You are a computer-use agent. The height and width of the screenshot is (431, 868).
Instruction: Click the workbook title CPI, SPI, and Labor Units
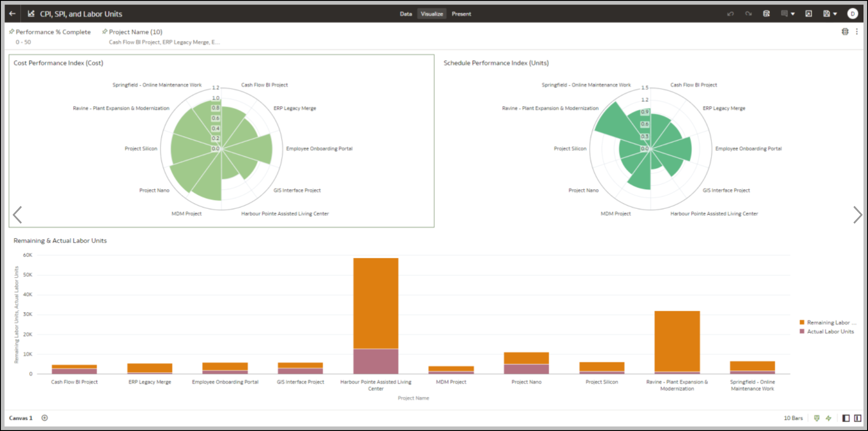pyautogui.click(x=81, y=14)
